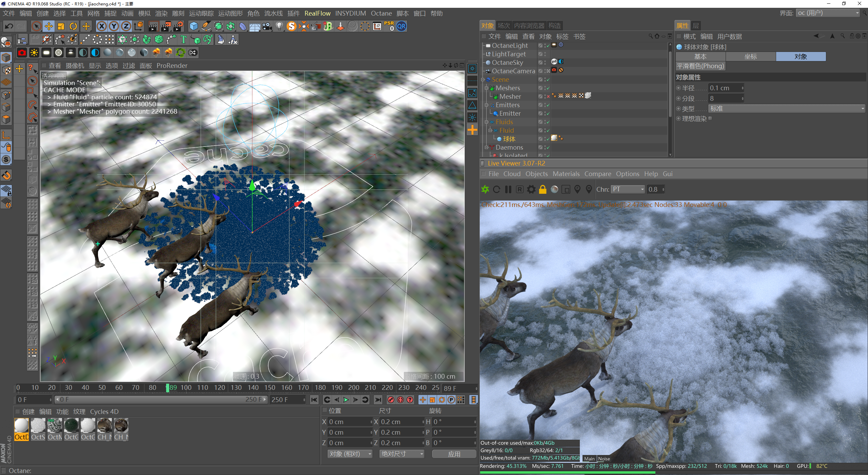Play the animation forward
868x475 pixels.
(x=346, y=400)
